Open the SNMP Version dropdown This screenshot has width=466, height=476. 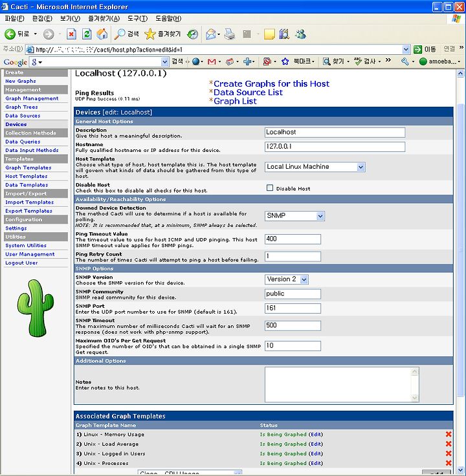coord(304,279)
